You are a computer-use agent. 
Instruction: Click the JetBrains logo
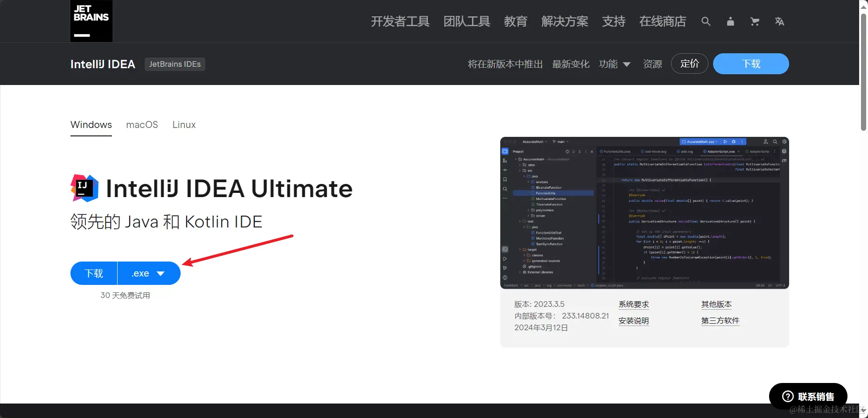(x=91, y=21)
